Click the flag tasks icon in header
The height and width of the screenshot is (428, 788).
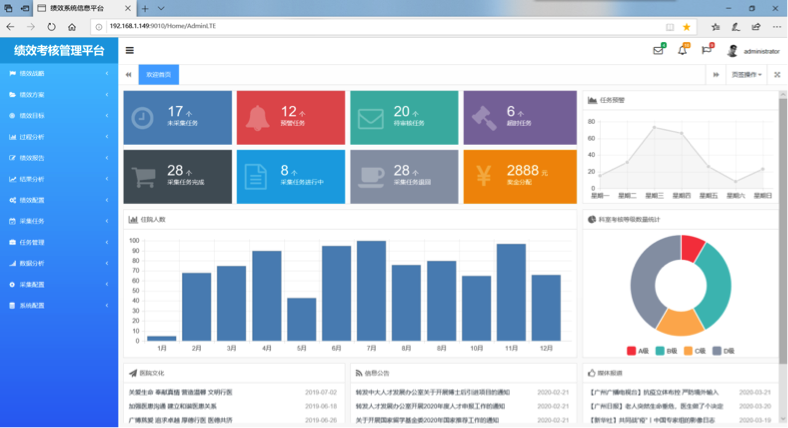(707, 50)
